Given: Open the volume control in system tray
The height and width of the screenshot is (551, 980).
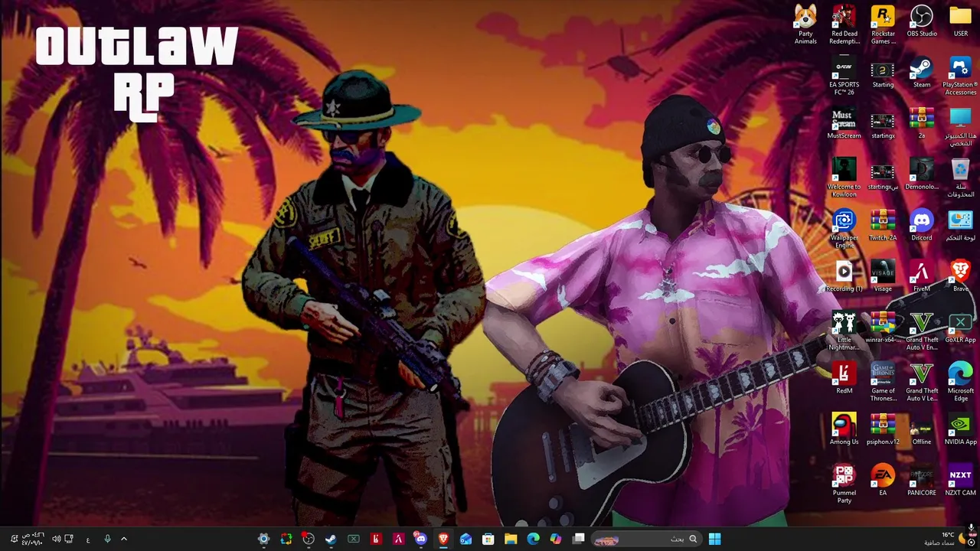Looking at the screenshot, I should (x=56, y=539).
